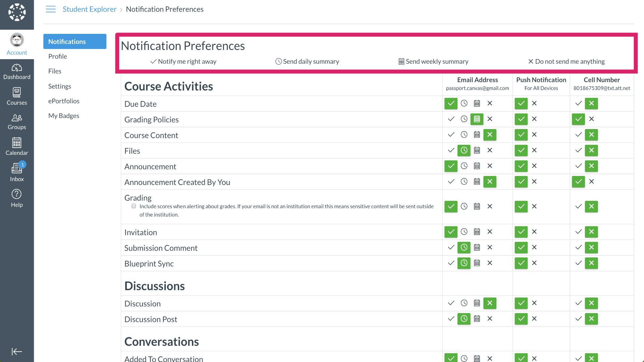Set Due Date email to daily summary
The width and height of the screenshot is (644, 362).
(464, 103)
